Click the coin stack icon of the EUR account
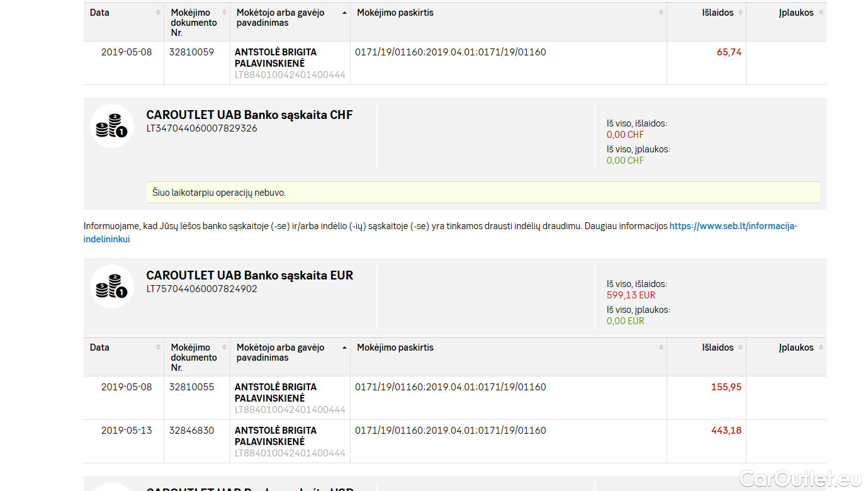 (112, 286)
